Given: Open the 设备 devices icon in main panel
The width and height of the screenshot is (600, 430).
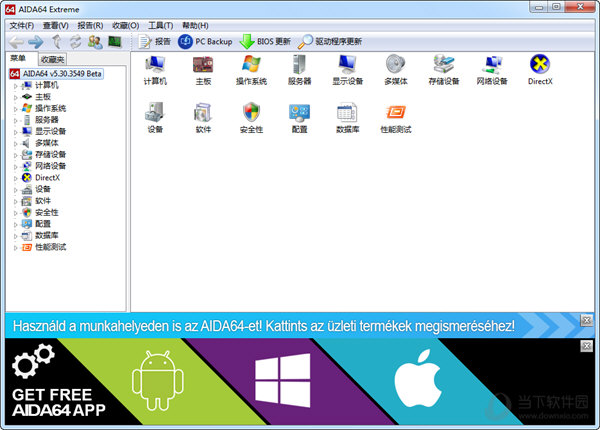Looking at the screenshot, I should pos(155,118).
